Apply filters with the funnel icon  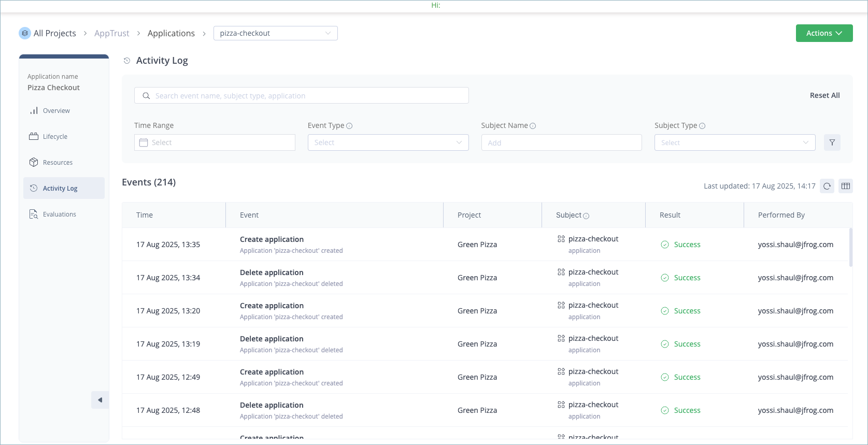click(x=832, y=142)
